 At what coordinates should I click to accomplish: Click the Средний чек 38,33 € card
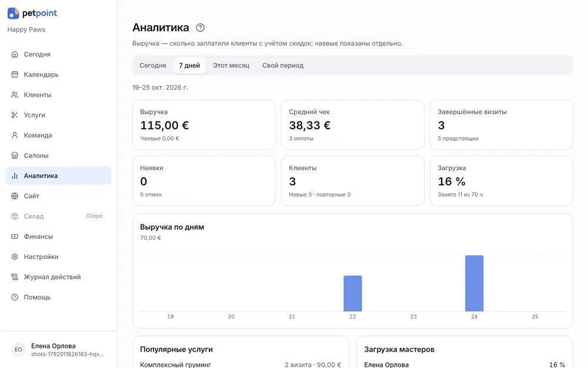pos(352,125)
